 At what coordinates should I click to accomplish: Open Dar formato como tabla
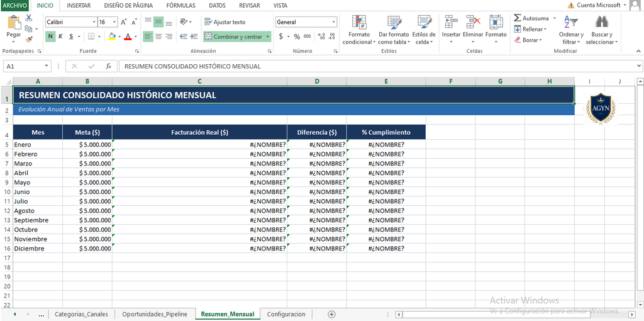coord(394,30)
